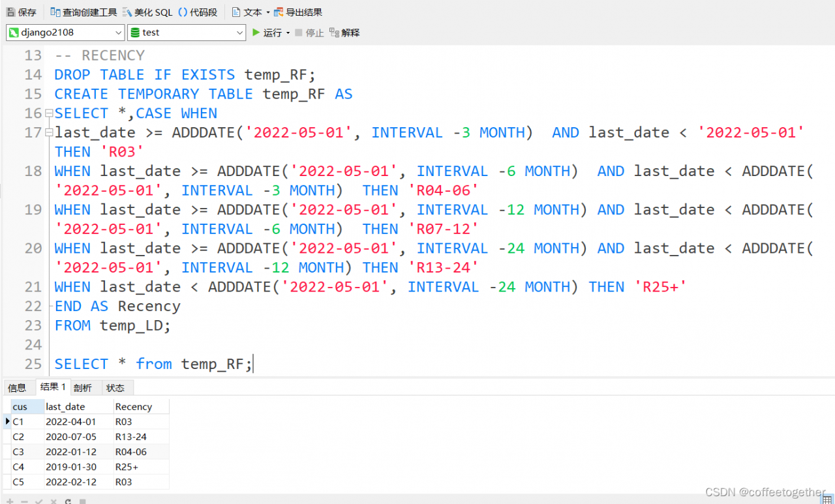
Task: Select cell C1 in the results
Action: point(27,421)
